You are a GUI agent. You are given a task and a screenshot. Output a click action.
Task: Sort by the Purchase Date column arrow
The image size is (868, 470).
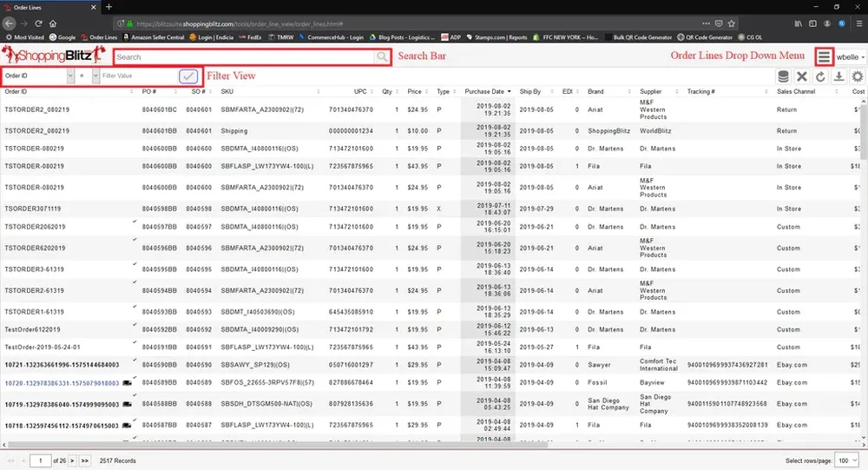tap(510, 91)
